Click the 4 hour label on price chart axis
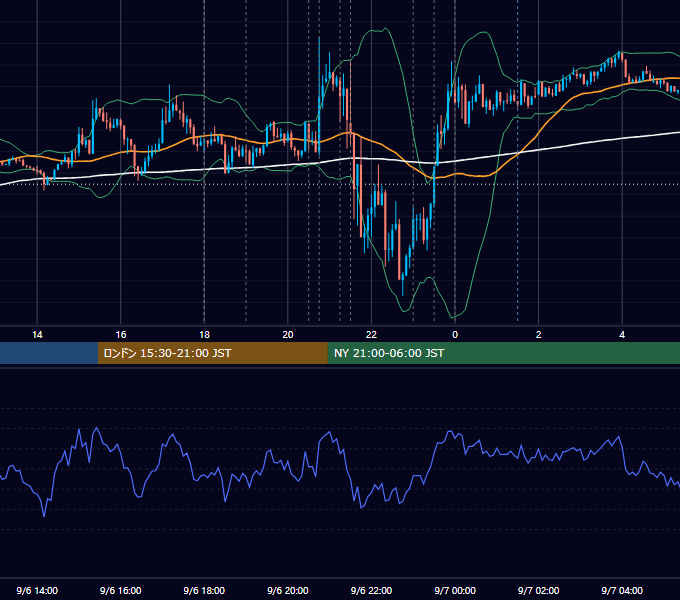The height and width of the screenshot is (600, 680). tap(622, 335)
